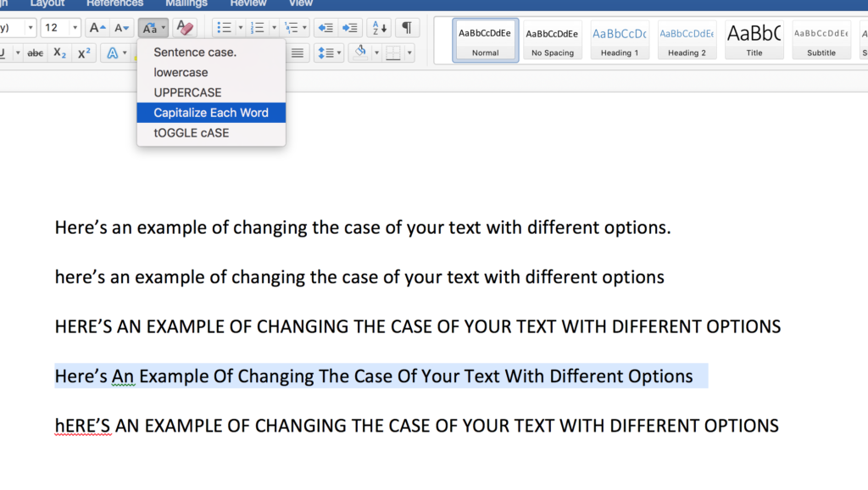Open line and paragraph spacing button
868x490 pixels.
pos(325,53)
